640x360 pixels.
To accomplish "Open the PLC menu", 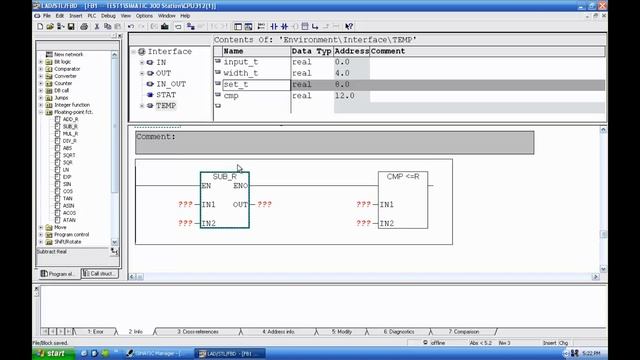I will tap(92, 16).
